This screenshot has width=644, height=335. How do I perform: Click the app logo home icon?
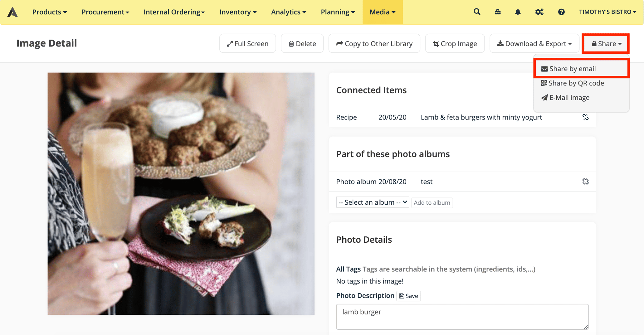[12, 12]
